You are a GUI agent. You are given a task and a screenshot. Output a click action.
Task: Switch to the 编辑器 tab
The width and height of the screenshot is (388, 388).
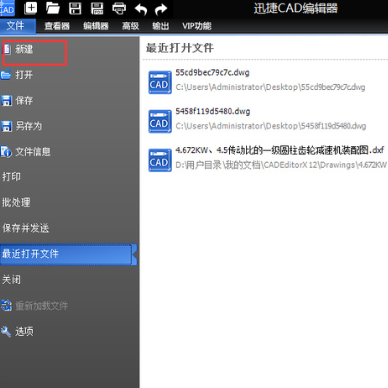tap(96, 26)
